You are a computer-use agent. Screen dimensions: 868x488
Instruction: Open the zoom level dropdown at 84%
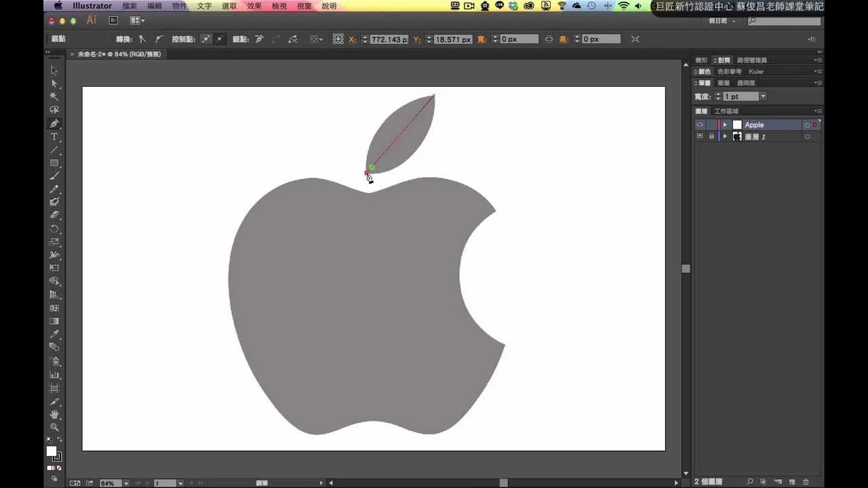tap(126, 483)
